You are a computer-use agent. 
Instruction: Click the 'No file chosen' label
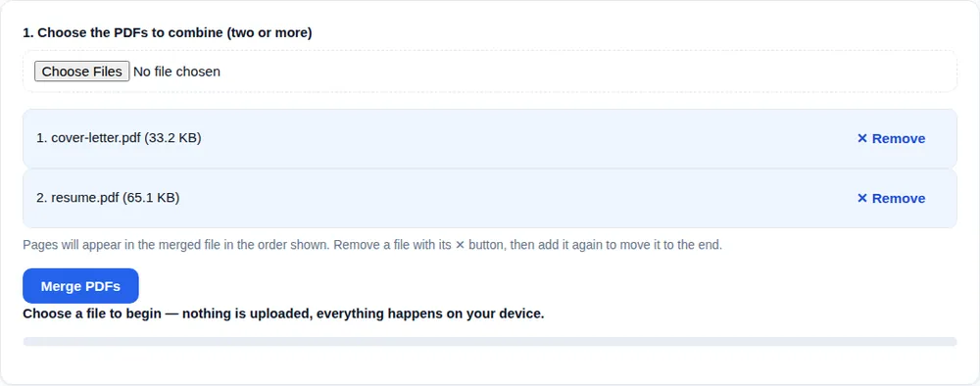[x=176, y=72]
